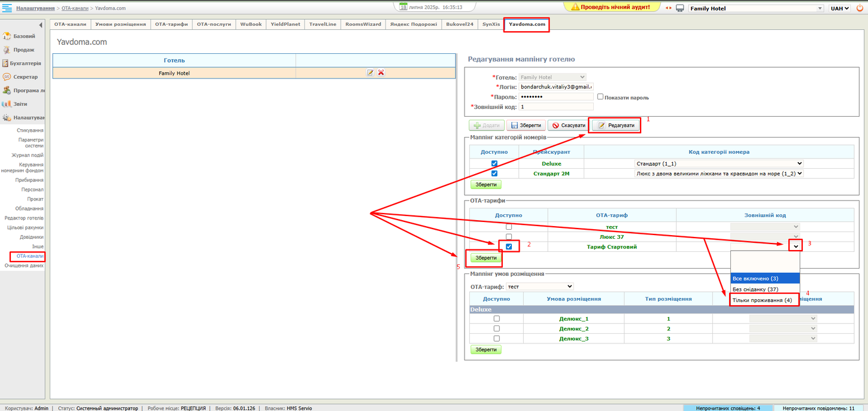The width and height of the screenshot is (868, 411).
Task: Enable the Показати пароль checkbox
Action: tap(600, 97)
